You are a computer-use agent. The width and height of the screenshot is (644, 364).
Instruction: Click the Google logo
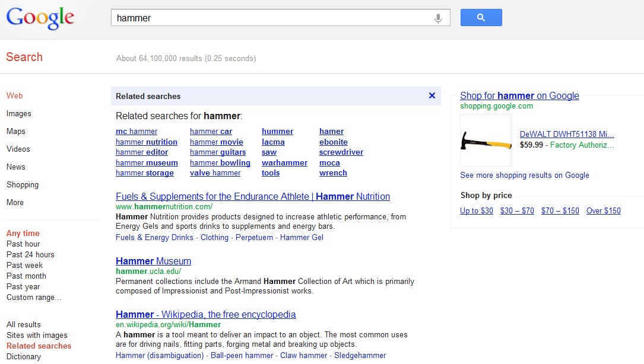coord(40,18)
